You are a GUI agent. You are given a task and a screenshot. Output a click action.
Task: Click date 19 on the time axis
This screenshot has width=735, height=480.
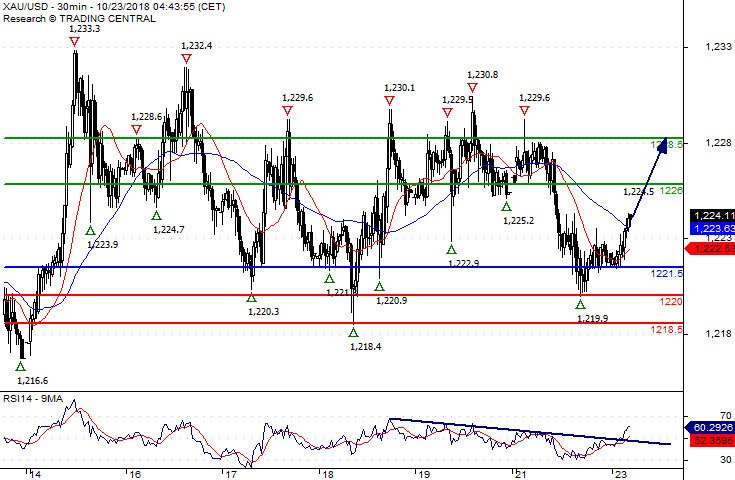pos(424,474)
